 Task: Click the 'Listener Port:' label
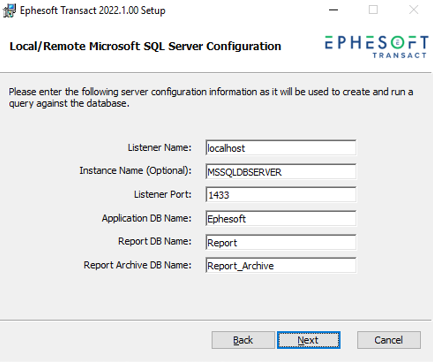(x=163, y=194)
